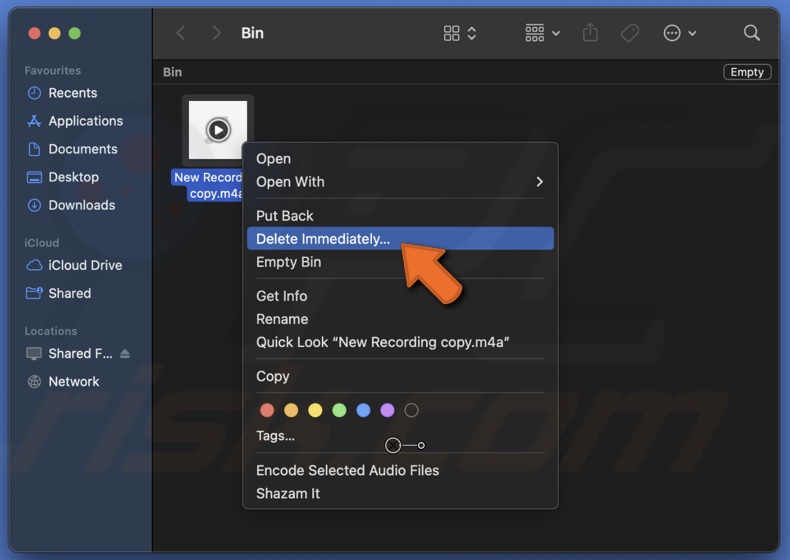790x560 pixels.
Task: Click Get Info in the menu
Action: pyautogui.click(x=282, y=296)
